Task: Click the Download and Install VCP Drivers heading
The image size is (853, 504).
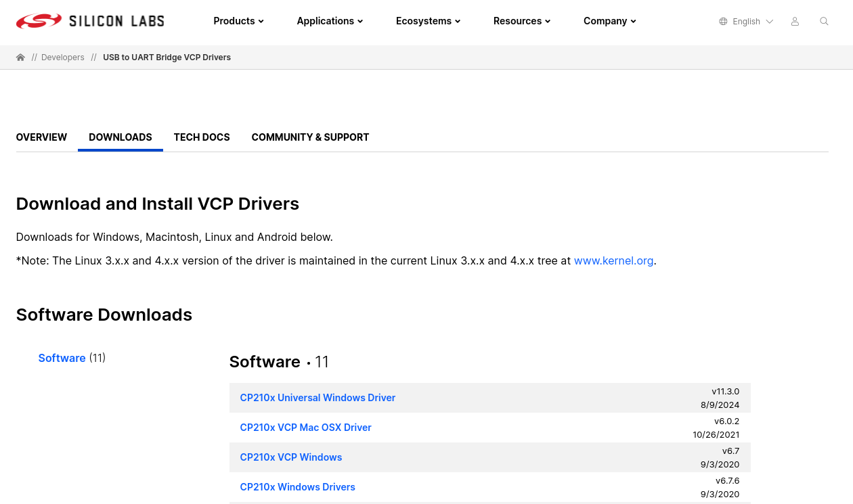Action: 158,204
